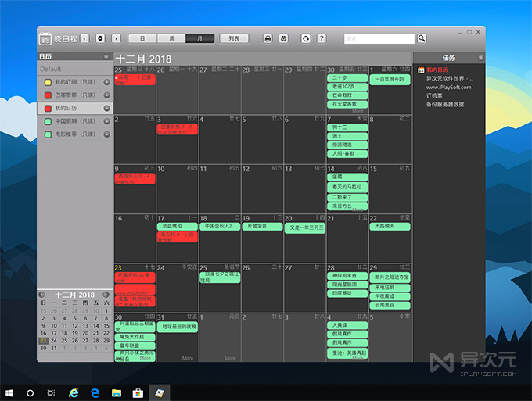Viewport: 532px width, 401px height.
Task: Toggle the green 中国假期 calendar checkbox
Action: tap(49, 121)
